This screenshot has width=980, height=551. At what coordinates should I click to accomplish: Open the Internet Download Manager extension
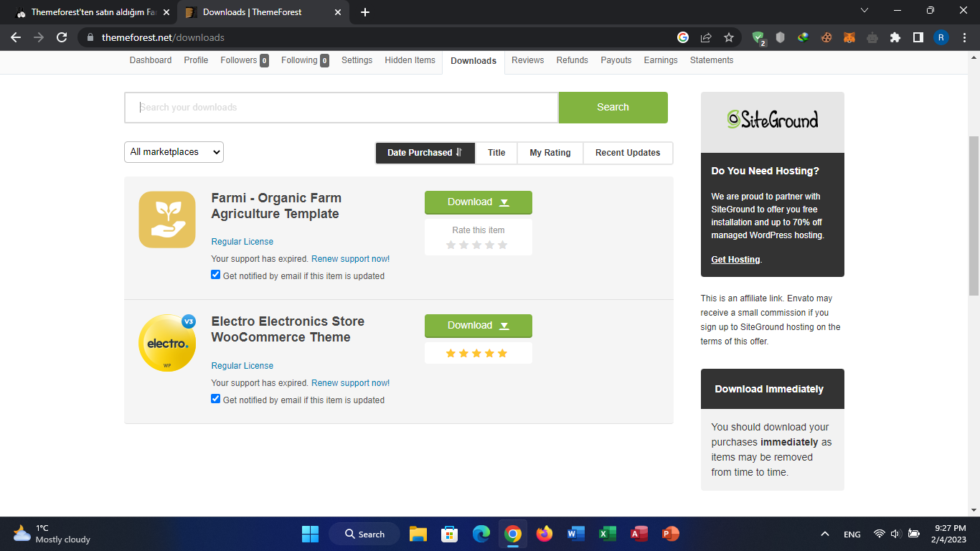(804, 37)
